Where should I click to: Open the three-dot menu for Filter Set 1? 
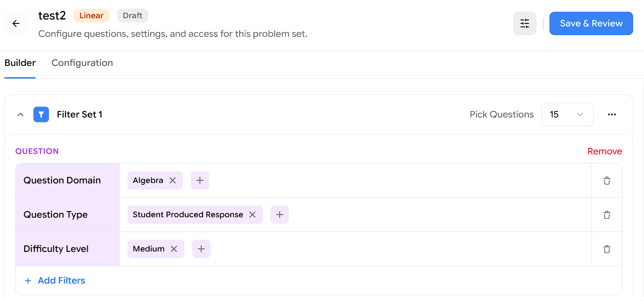pos(612,114)
